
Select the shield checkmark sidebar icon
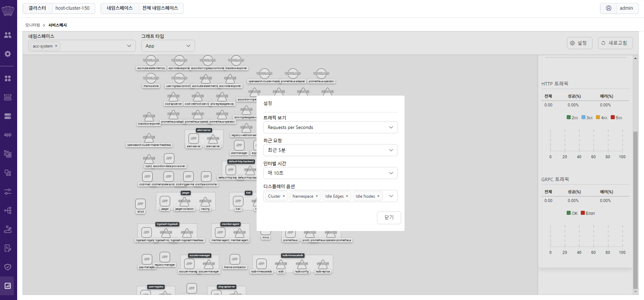[x=8, y=267]
